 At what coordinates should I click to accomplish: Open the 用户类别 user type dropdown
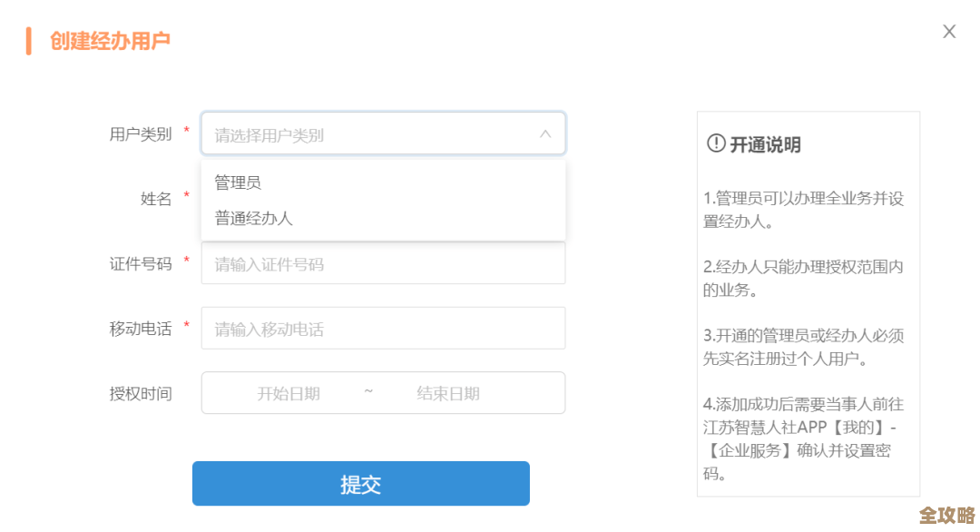(x=381, y=133)
